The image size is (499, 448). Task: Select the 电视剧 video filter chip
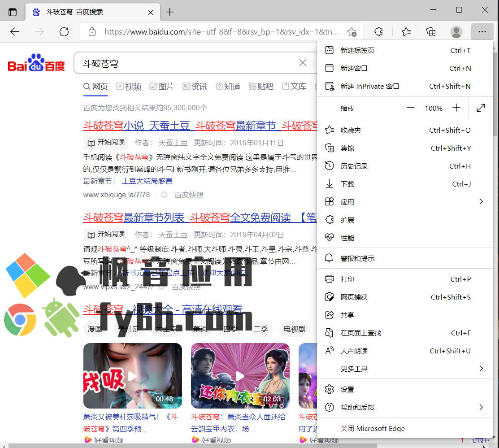click(x=295, y=329)
